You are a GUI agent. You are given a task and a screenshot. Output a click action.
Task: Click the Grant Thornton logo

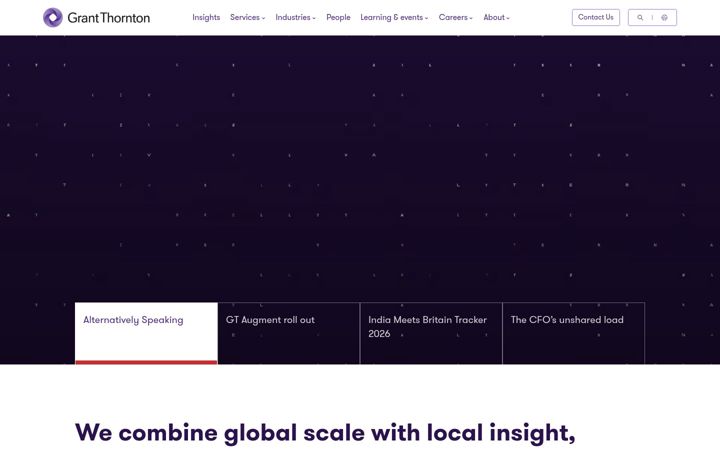tap(96, 17)
